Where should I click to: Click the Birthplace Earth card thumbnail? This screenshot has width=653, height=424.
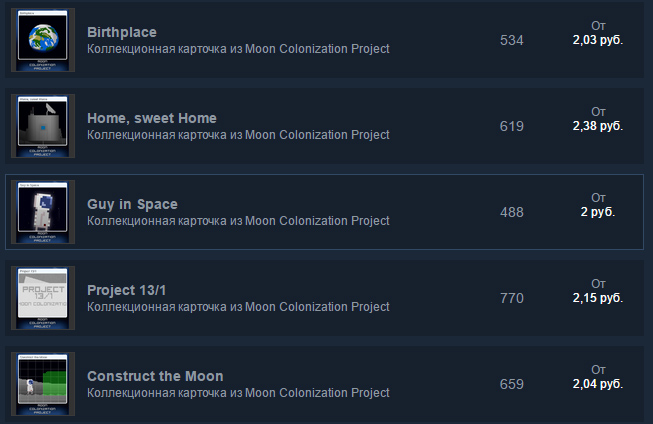[x=42, y=40]
